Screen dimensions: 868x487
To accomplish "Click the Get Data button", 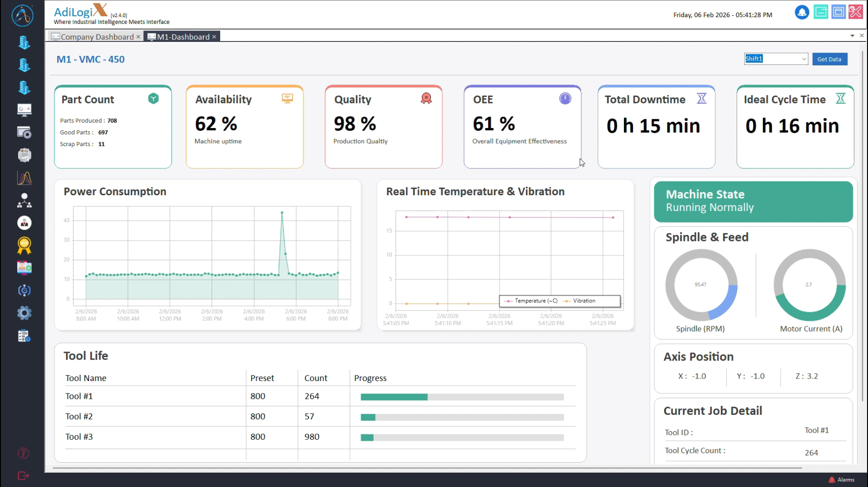I will [829, 59].
